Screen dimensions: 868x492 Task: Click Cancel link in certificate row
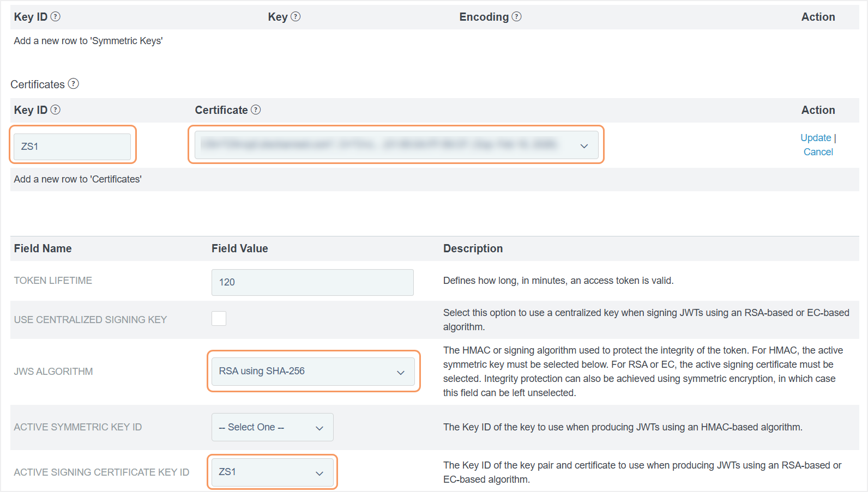pos(818,152)
